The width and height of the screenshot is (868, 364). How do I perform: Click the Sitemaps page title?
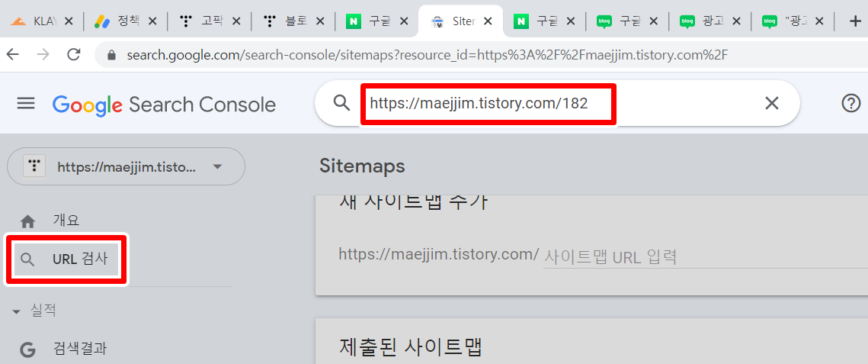(x=362, y=166)
